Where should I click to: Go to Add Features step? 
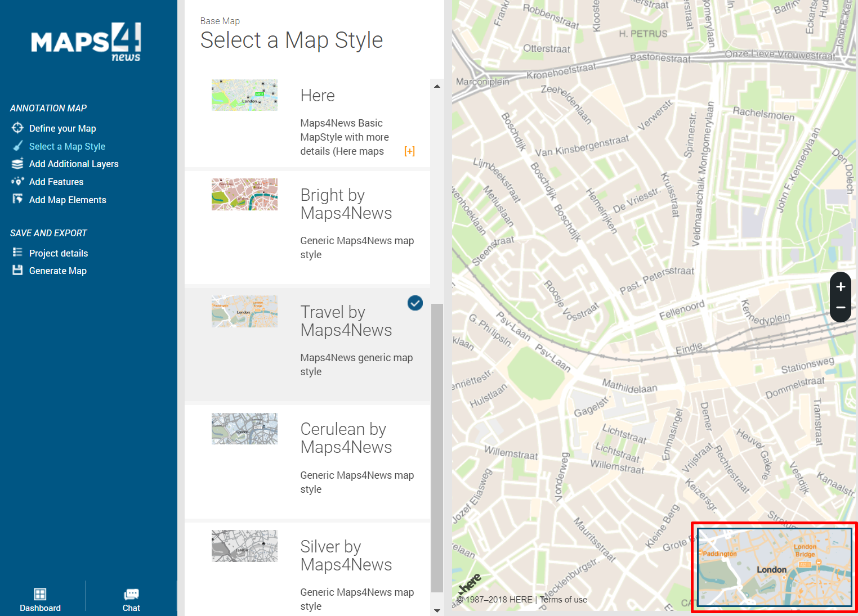coord(56,182)
